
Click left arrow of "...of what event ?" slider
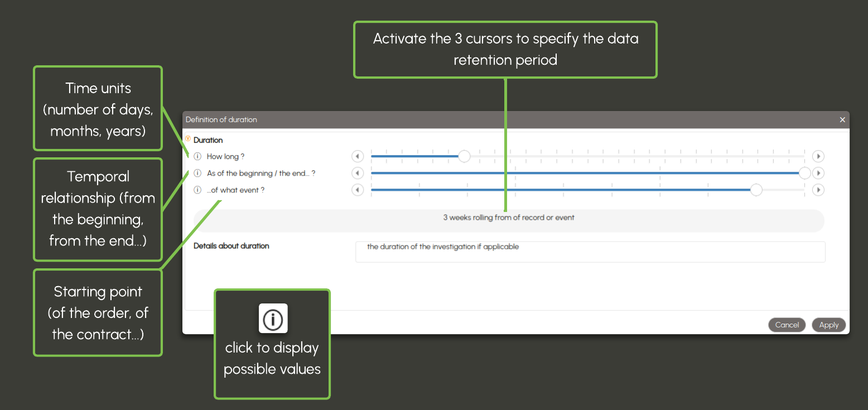[358, 190]
